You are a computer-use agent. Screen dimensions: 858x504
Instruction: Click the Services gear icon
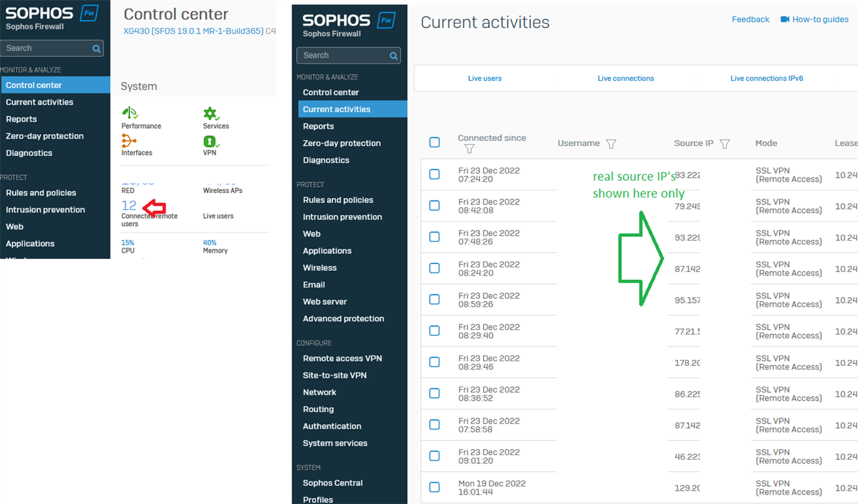[x=210, y=113]
